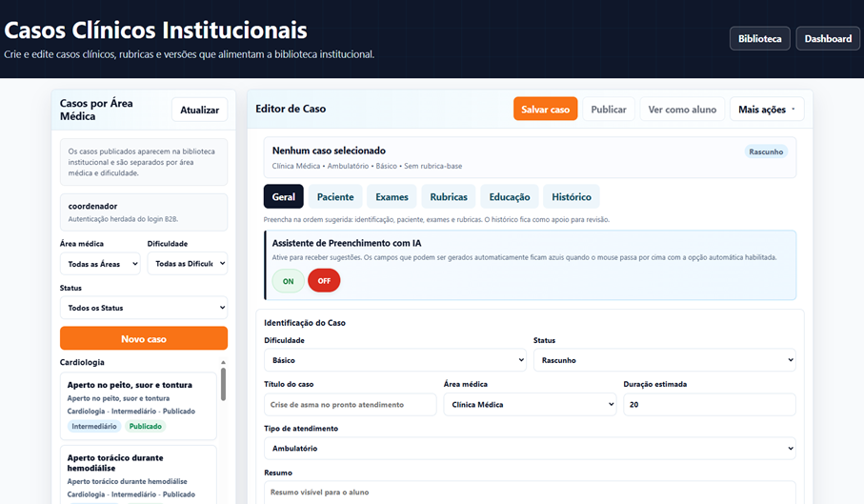The width and height of the screenshot is (864, 504).
Task: Click the Salvar caso button
Action: point(546,109)
